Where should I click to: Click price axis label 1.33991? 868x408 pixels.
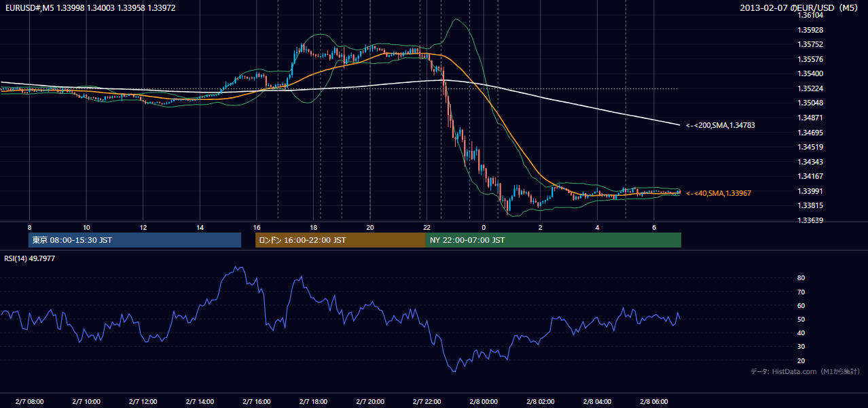click(x=810, y=191)
